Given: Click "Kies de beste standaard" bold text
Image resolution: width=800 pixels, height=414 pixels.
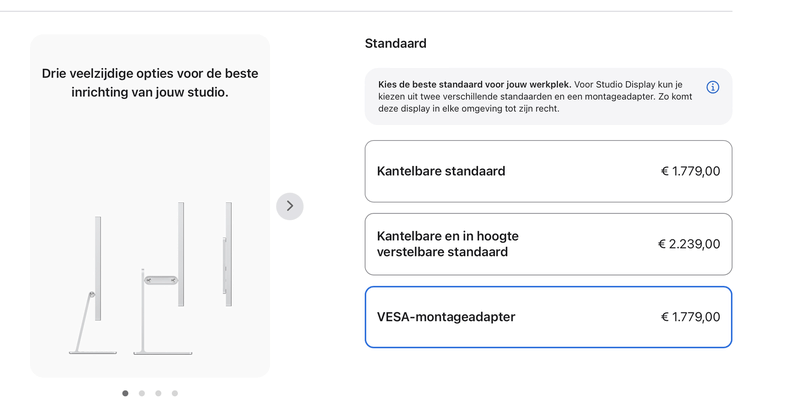Looking at the screenshot, I should coord(475,84).
